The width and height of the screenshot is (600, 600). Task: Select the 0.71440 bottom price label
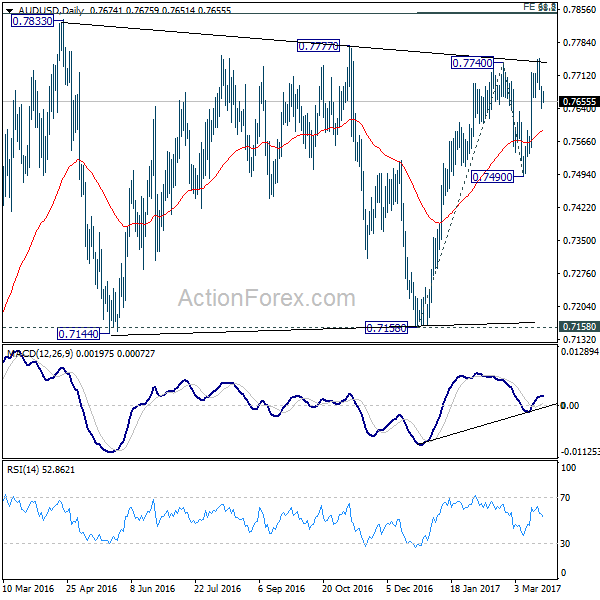[78, 334]
